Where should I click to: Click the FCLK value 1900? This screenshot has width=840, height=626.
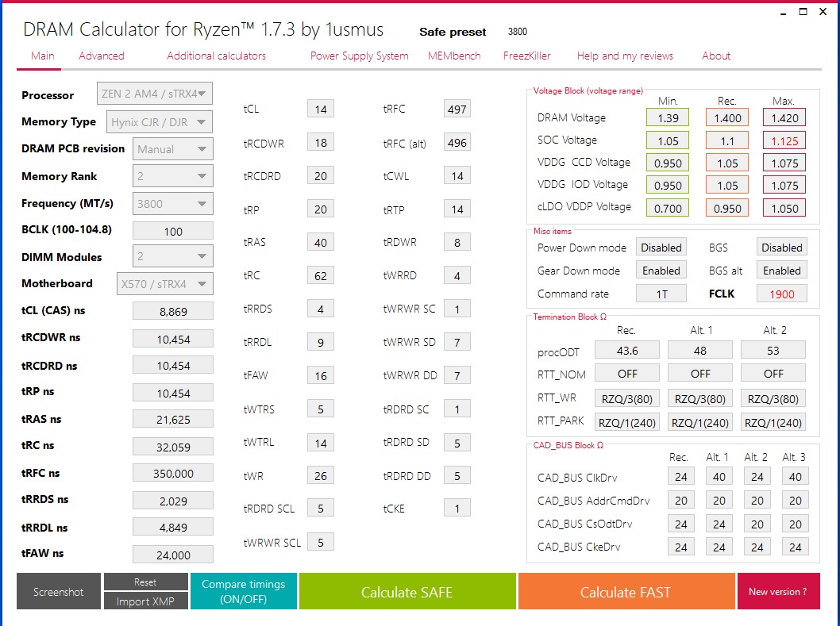pyautogui.click(x=781, y=294)
